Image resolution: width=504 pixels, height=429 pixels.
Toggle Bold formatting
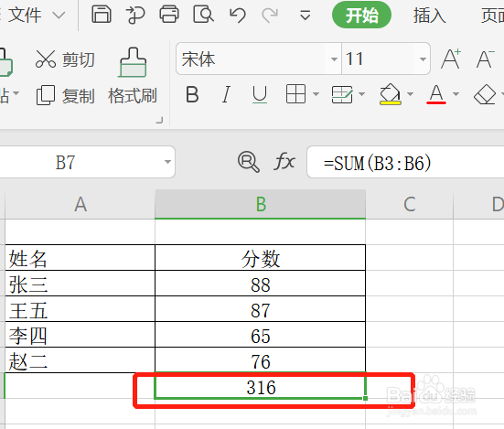[192, 94]
